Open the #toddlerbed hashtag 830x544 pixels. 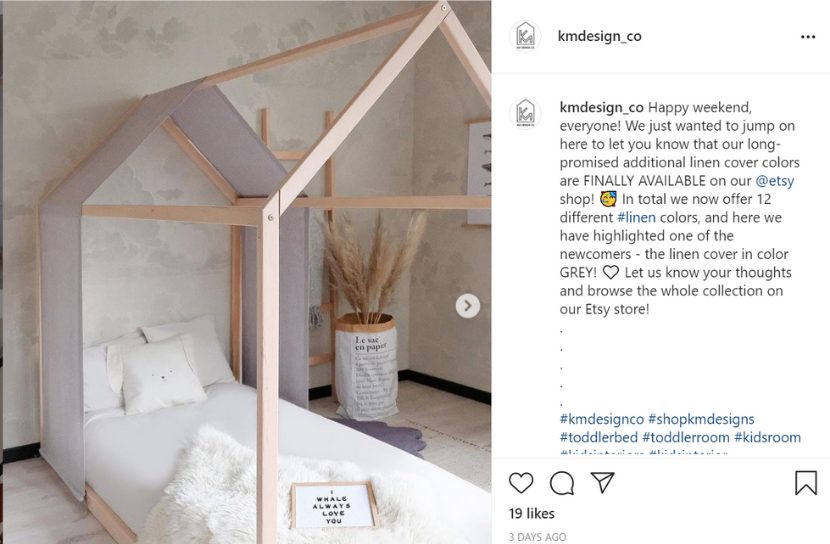click(599, 438)
